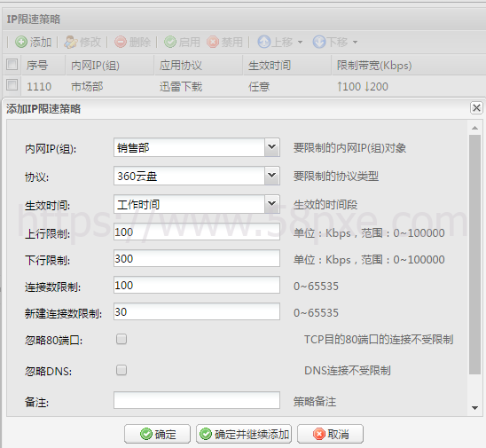The height and width of the screenshot is (448, 486).
Task: Click the 确定 confirm button
Action: [x=158, y=434]
